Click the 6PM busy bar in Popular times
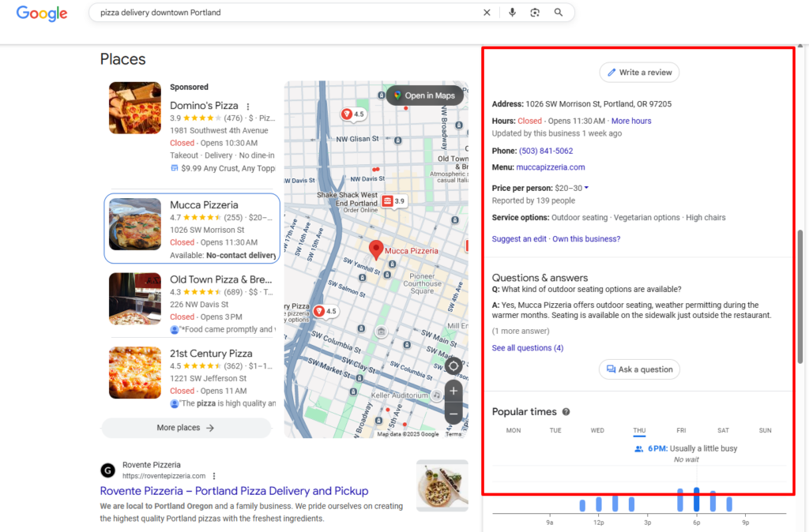Viewport: 809px width, 532px height. 696,499
